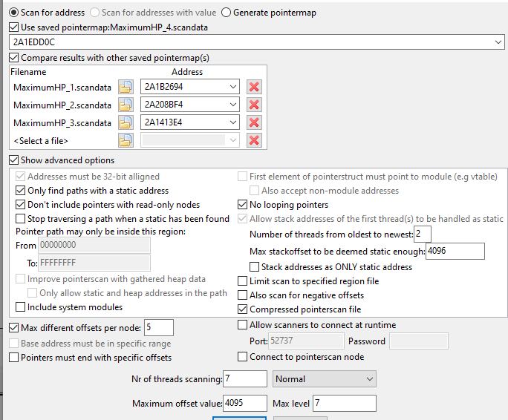Click the Max level input field

[x=344, y=403]
